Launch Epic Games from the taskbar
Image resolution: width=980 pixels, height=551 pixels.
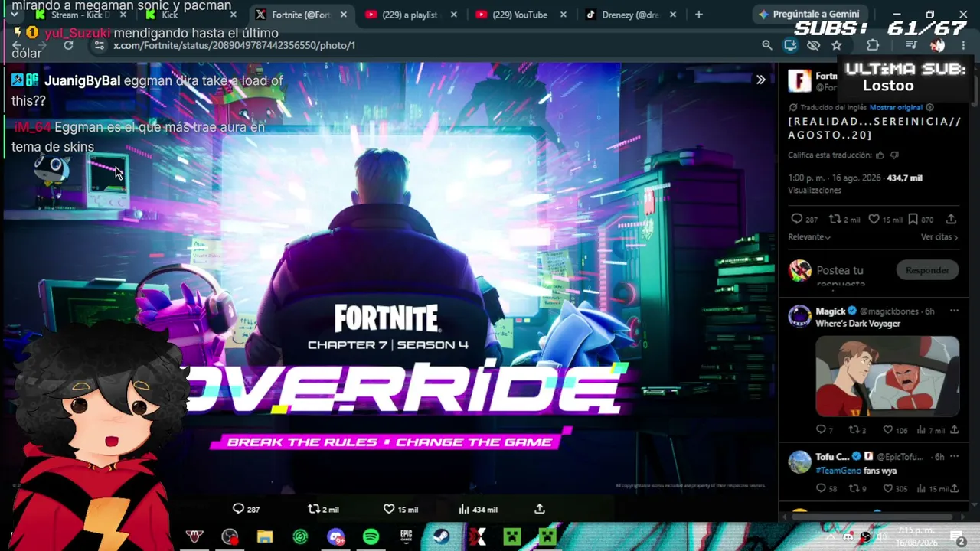[406, 536]
